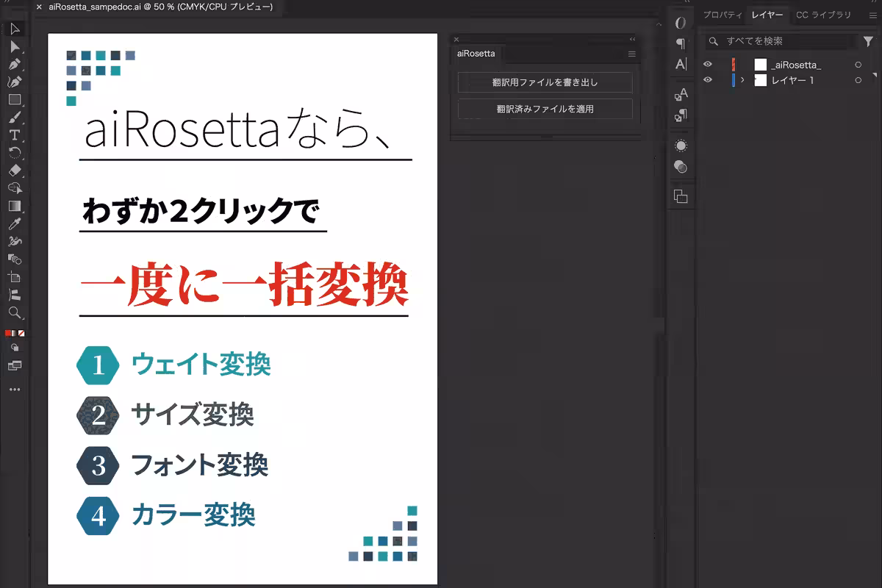Select the Artboard tool
Screen dimensions: 882x588
[x=15, y=277]
